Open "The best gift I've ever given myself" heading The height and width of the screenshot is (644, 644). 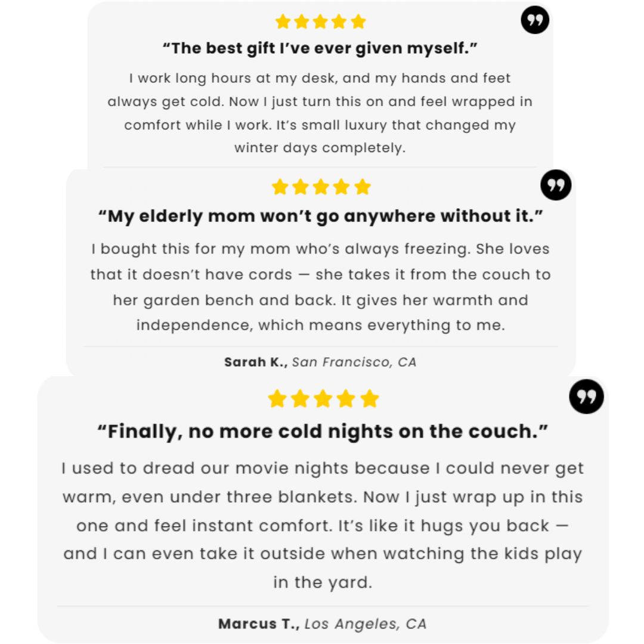coord(320,48)
